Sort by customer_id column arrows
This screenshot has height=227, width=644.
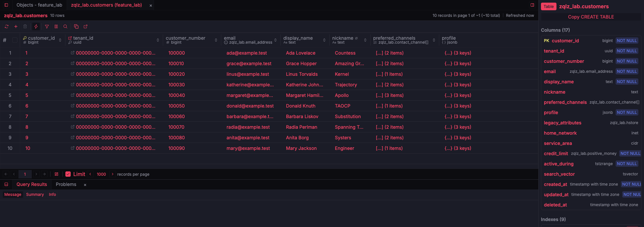[60, 40]
